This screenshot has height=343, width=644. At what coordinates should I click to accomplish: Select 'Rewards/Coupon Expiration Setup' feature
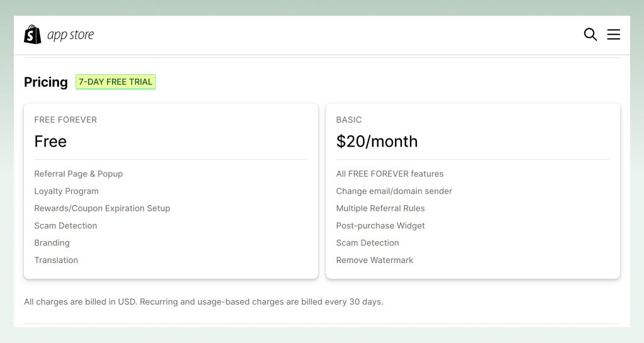coord(103,208)
